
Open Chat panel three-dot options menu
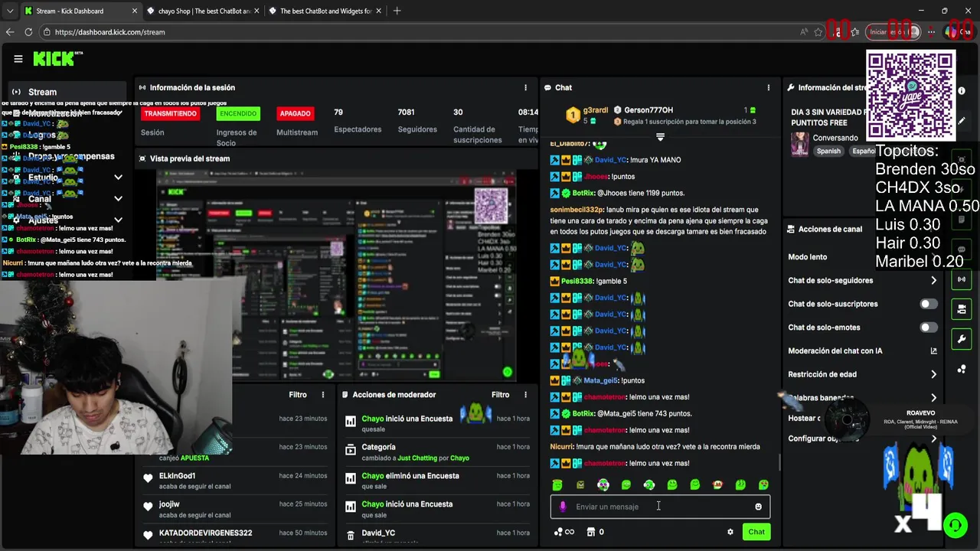point(769,87)
